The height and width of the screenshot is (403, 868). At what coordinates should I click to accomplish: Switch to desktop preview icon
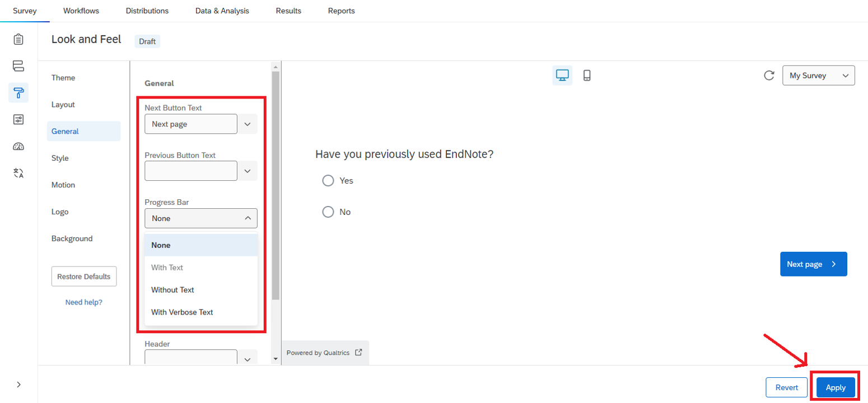click(x=562, y=75)
